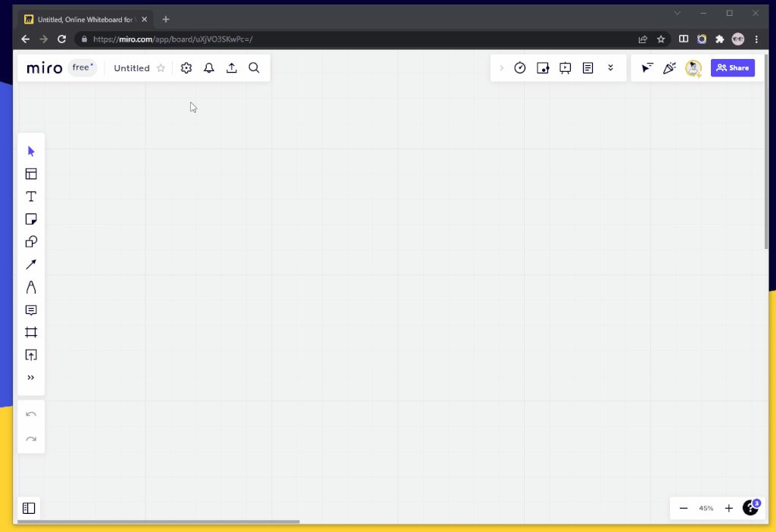776x532 pixels.
Task: Zoom out with the minus button
Action: 684,509
